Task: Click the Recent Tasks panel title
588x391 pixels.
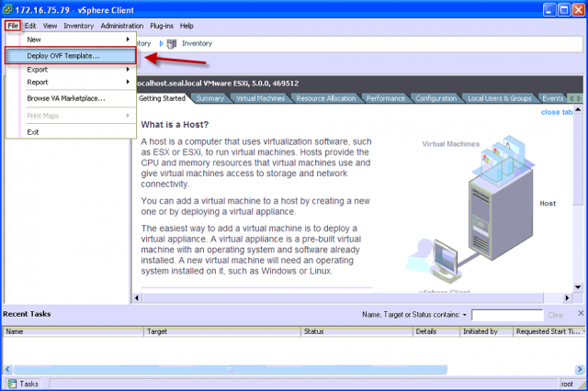Action: tap(27, 314)
